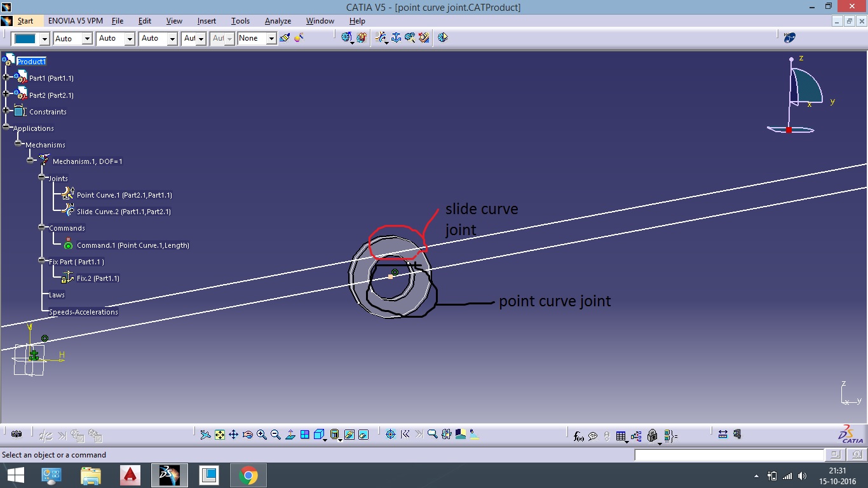The height and width of the screenshot is (488, 868).
Task: Open the second Auto line-thickness dropdown
Action: [130, 39]
